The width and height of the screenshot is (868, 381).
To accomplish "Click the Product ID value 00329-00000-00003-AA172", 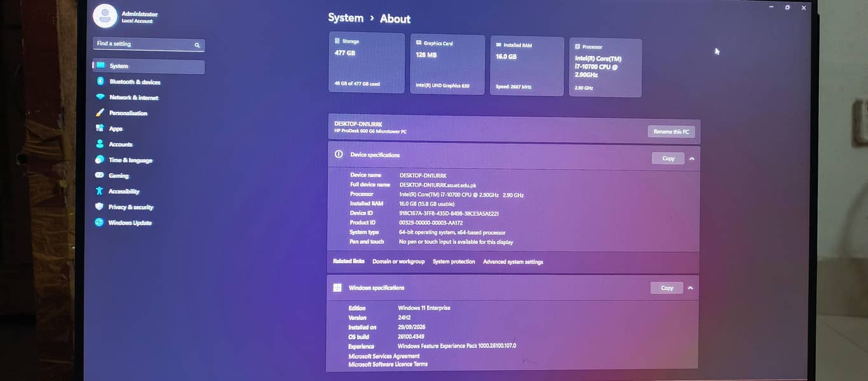I will click(431, 223).
